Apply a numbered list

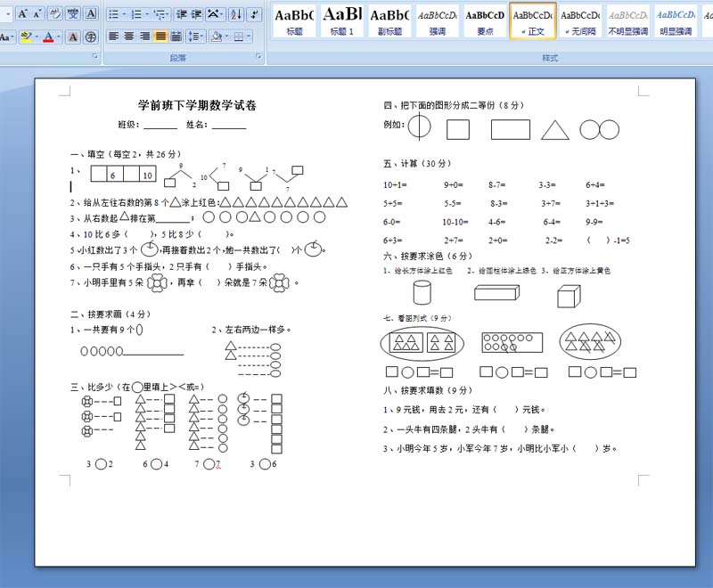coord(136,15)
